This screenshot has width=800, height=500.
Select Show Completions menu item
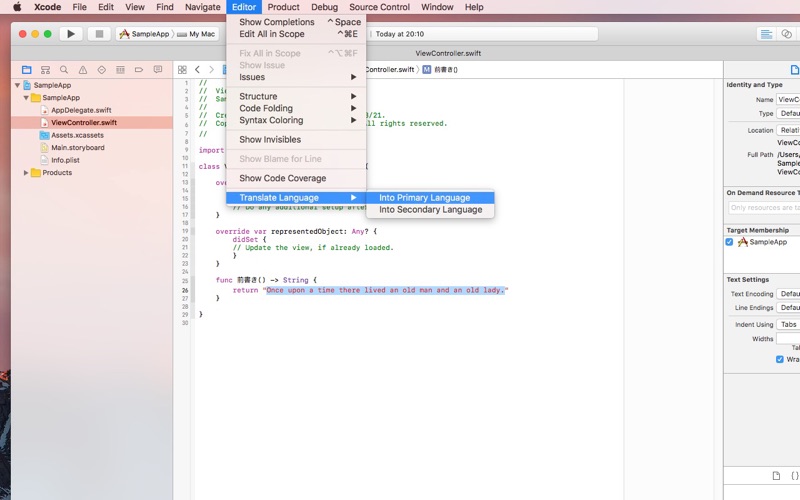pyautogui.click(x=296, y=22)
